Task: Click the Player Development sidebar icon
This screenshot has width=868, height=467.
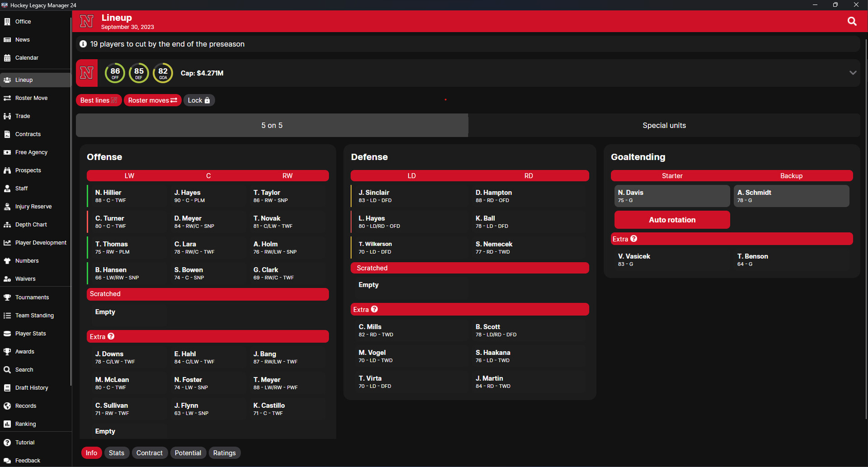Action: [7, 243]
